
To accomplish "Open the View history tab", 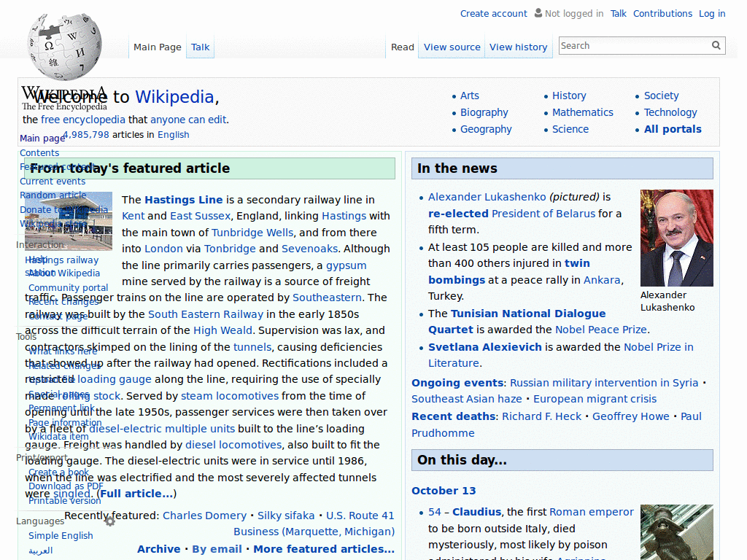I will (518, 47).
